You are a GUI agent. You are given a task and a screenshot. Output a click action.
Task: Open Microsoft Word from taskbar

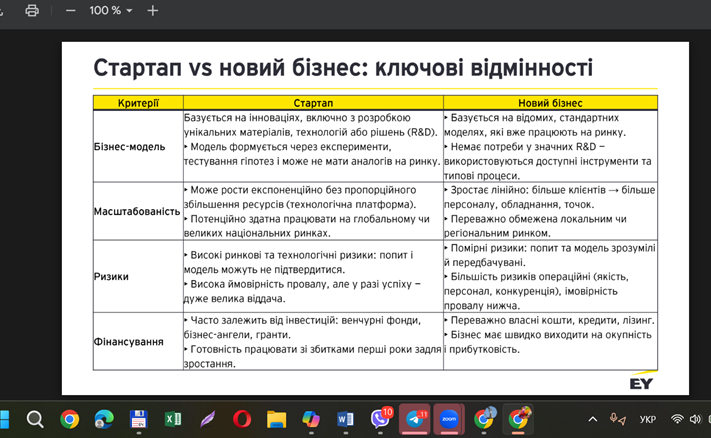pos(346,419)
